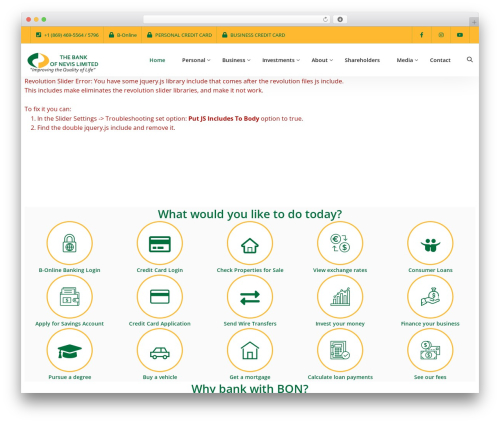Open the BUSINESS CREDIT CARD link
This screenshot has height=423, width=500.
point(254,35)
